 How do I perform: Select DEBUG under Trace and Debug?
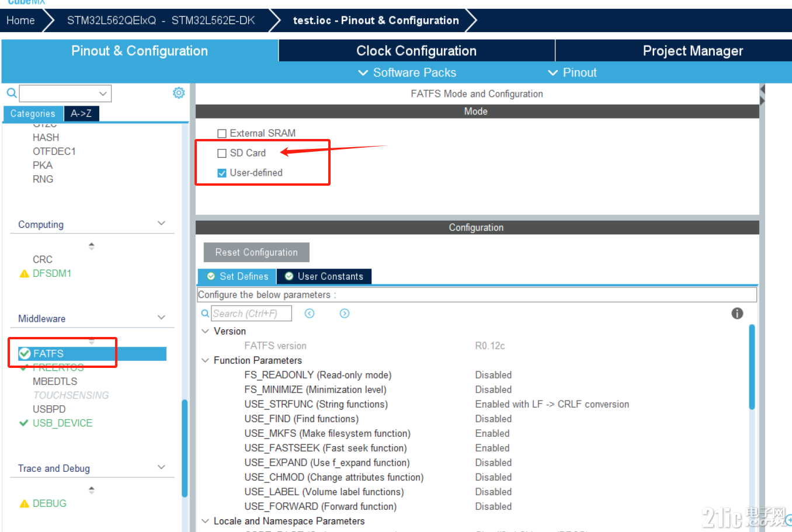click(50, 503)
